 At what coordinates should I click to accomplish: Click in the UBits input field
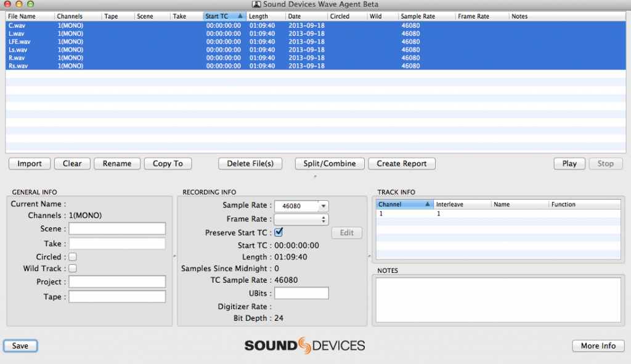point(301,293)
